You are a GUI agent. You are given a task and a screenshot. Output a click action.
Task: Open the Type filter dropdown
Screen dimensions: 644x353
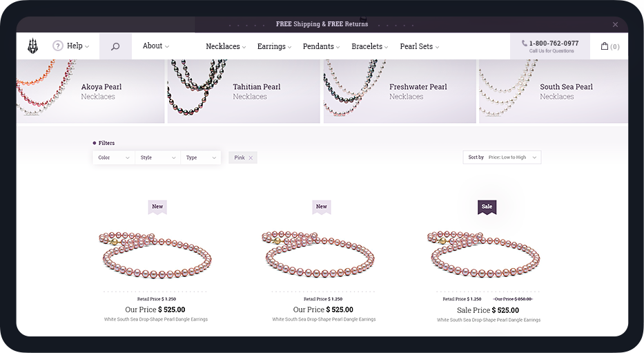(x=201, y=158)
